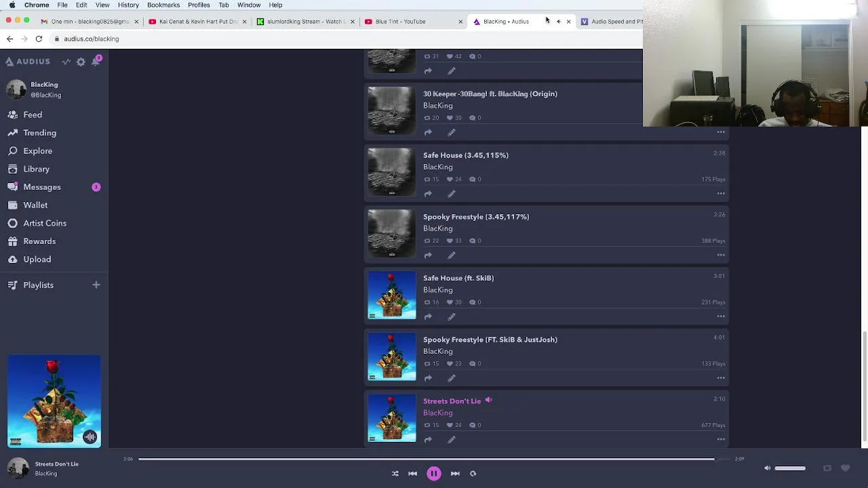
Task: Open more options for Safe House (3.45,115%)
Action: click(721, 194)
